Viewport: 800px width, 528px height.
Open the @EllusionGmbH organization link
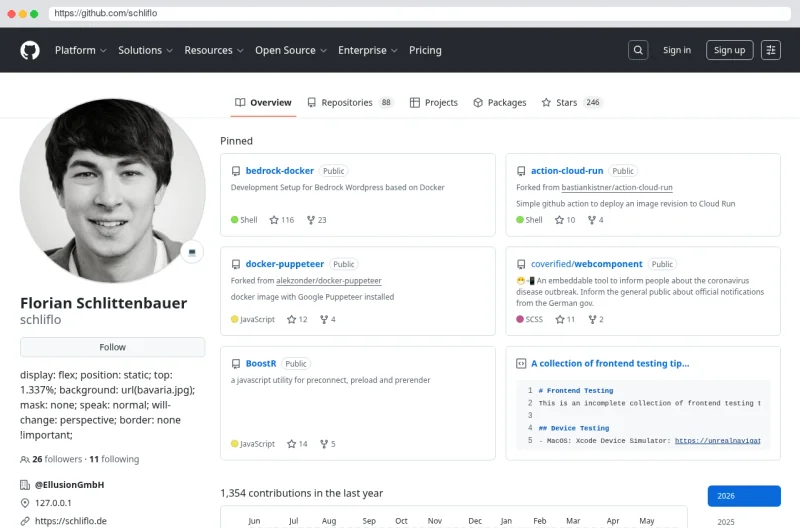click(x=69, y=485)
